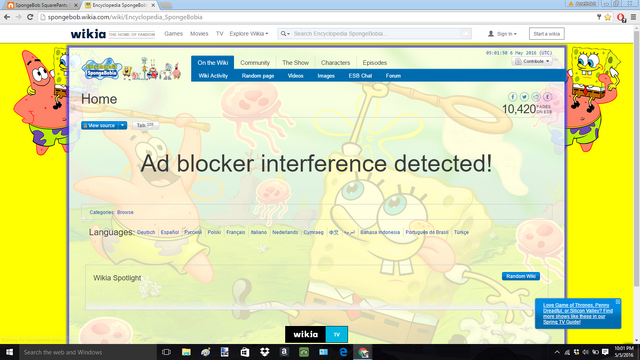The height and width of the screenshot is (360, 640).
Task: Click the volume icon in system tray
Action: [586, 352]
